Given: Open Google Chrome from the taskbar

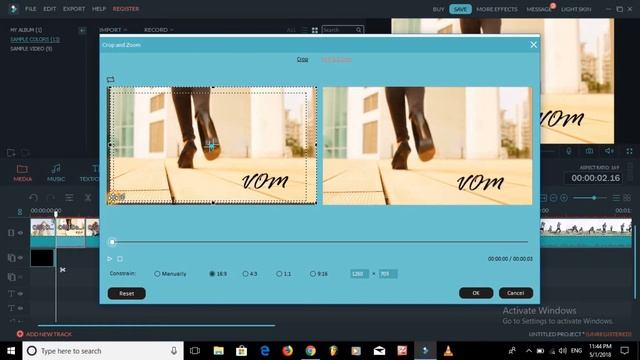Looking at the screenshot, I should 311,351.
